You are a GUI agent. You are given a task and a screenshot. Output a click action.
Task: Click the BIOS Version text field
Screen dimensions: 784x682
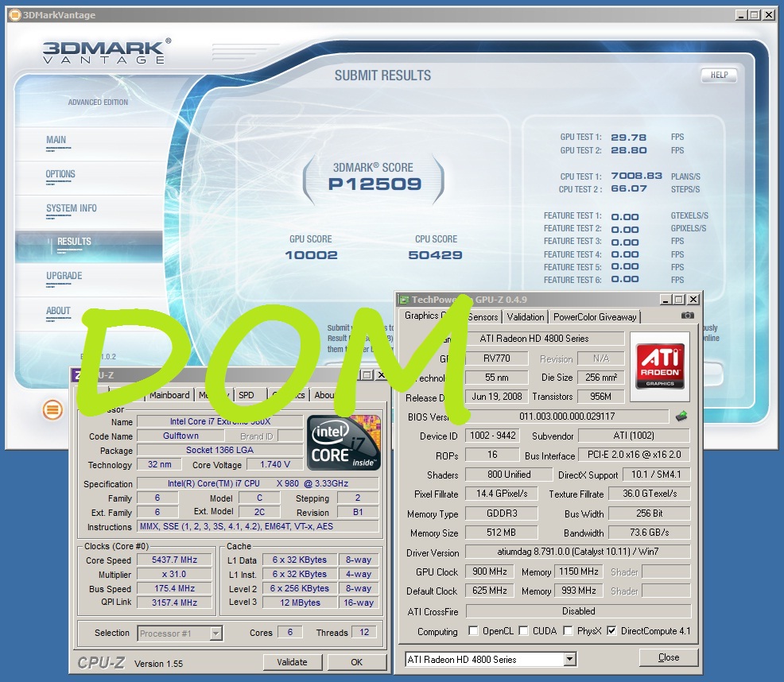tap(566, 417)
